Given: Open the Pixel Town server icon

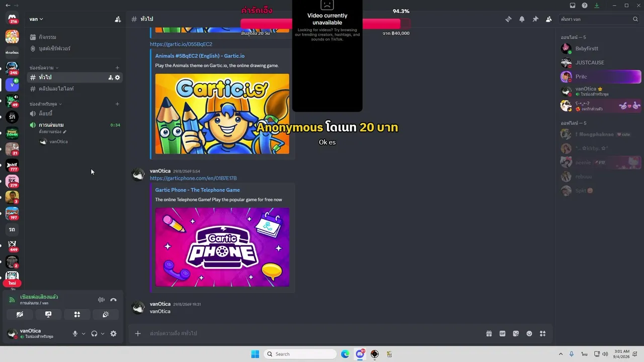Looking at the screenshot, I should pos(12,133).
